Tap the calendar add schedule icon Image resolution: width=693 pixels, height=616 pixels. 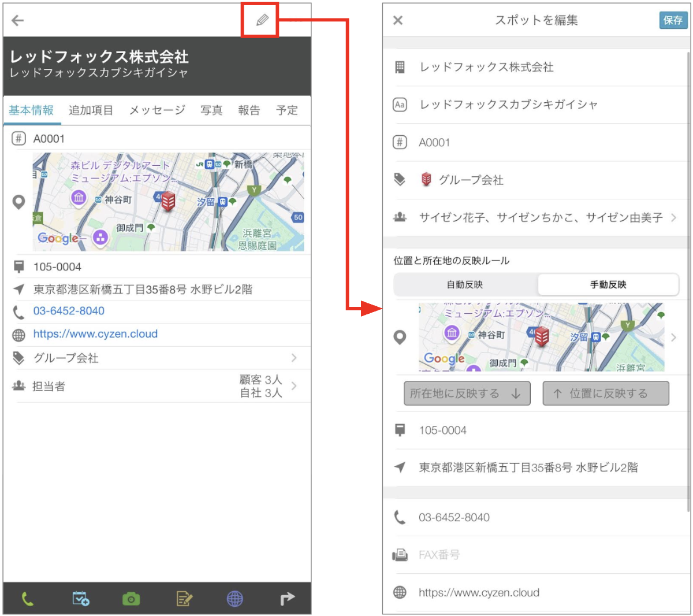point(80,599)
